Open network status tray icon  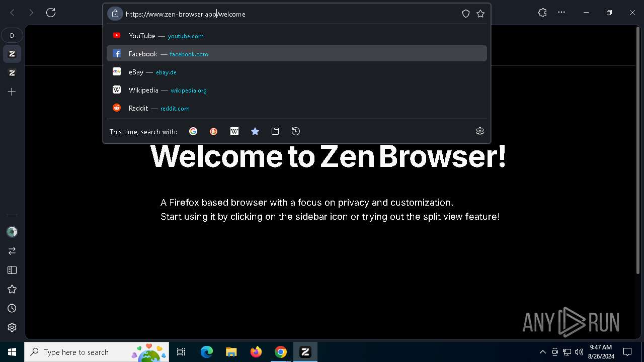click(567, 352)
